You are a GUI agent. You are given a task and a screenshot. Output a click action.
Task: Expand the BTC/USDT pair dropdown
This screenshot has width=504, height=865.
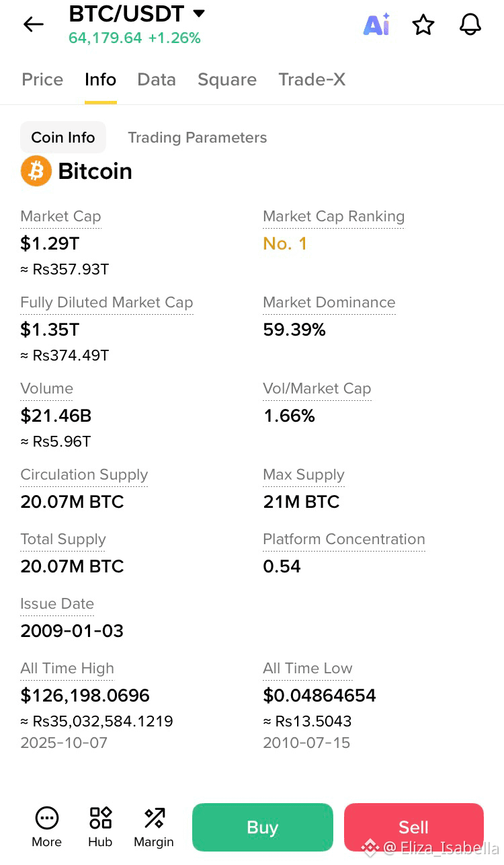click(x=198, y=13)
